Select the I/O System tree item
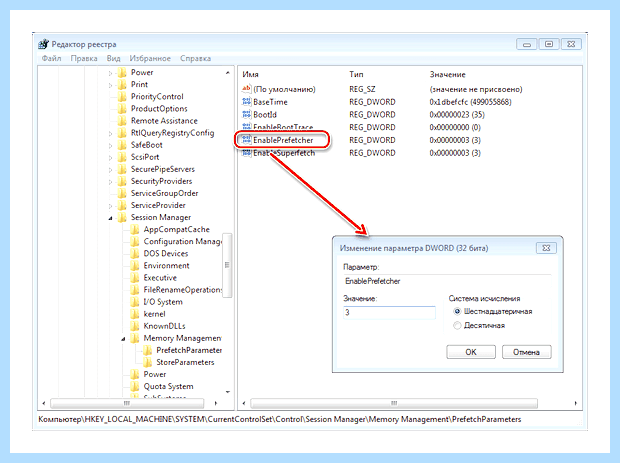The height and width of the screenshot is (463, 620). tap(163, 302)
